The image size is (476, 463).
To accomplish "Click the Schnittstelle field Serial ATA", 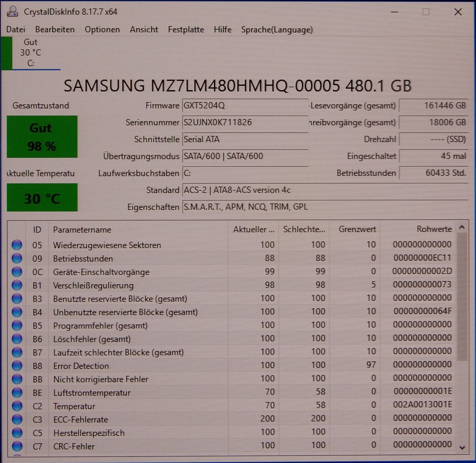I will (x=245, y=139).
